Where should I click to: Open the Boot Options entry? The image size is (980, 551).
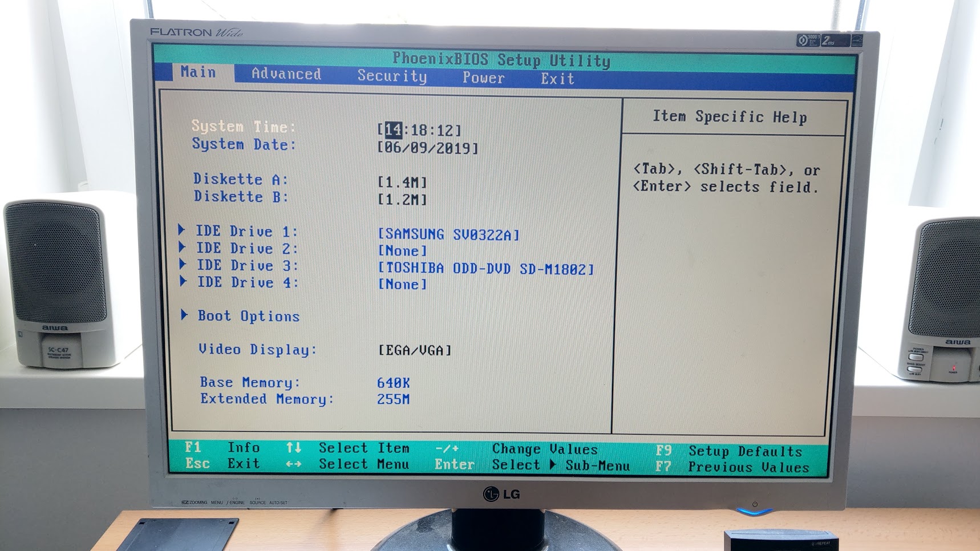pos(249,316)
